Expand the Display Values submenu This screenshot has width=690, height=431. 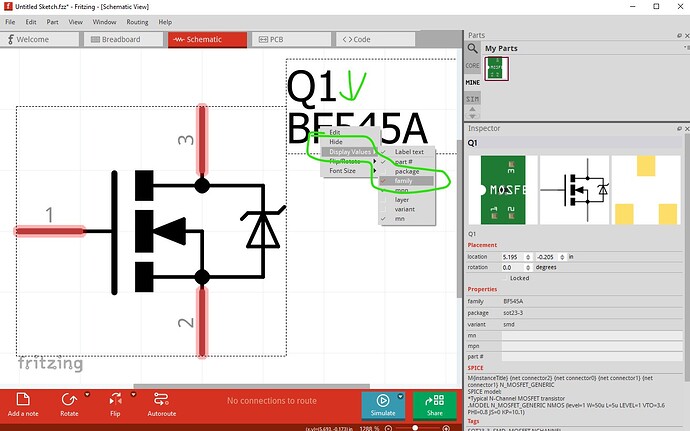[x=350, y=151]
